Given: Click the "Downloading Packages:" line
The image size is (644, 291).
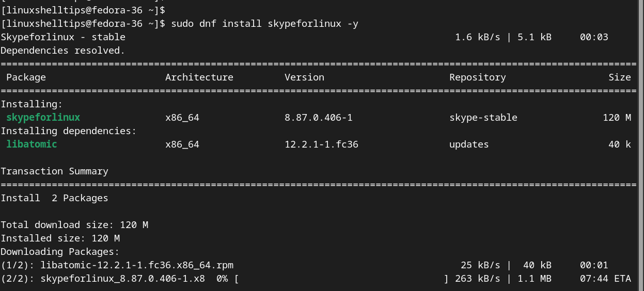Looking at the screenshot, I should pyautogui.click(x=60, y=252).
